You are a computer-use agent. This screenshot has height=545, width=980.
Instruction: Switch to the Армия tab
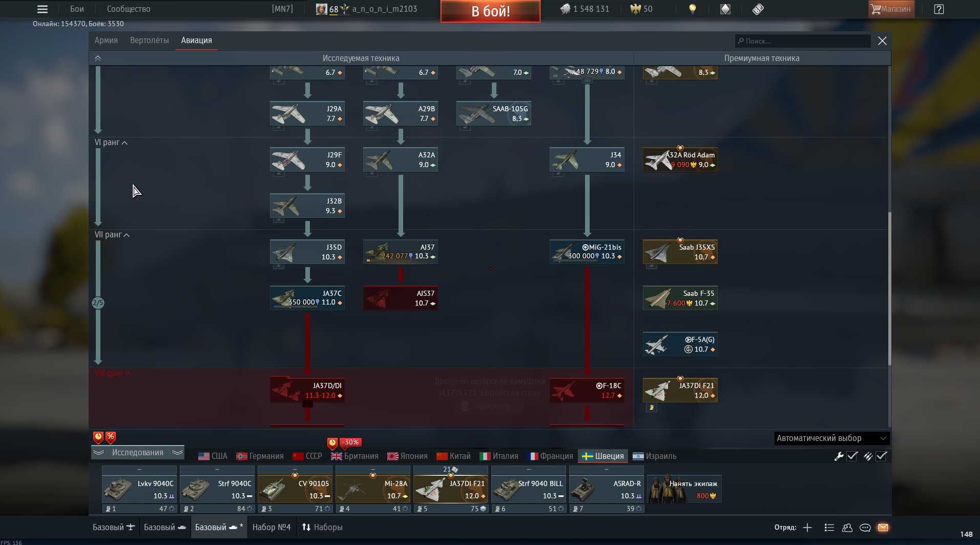pyautogui.click(x=106, y=40)
